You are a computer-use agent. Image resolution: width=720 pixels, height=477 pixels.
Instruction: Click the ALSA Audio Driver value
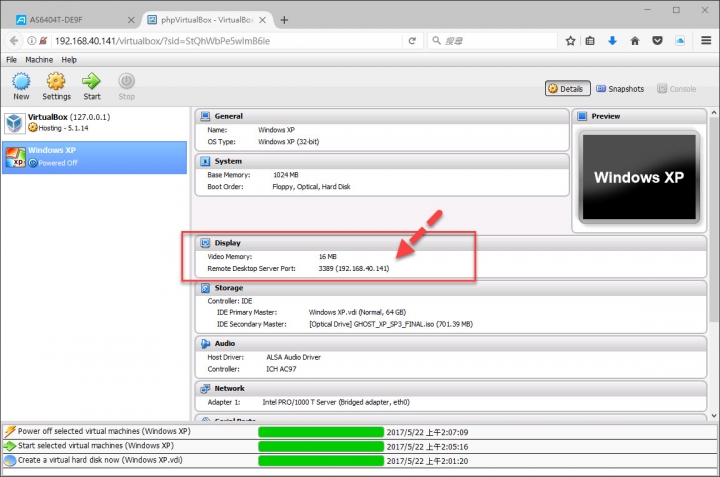click(293, 357)
